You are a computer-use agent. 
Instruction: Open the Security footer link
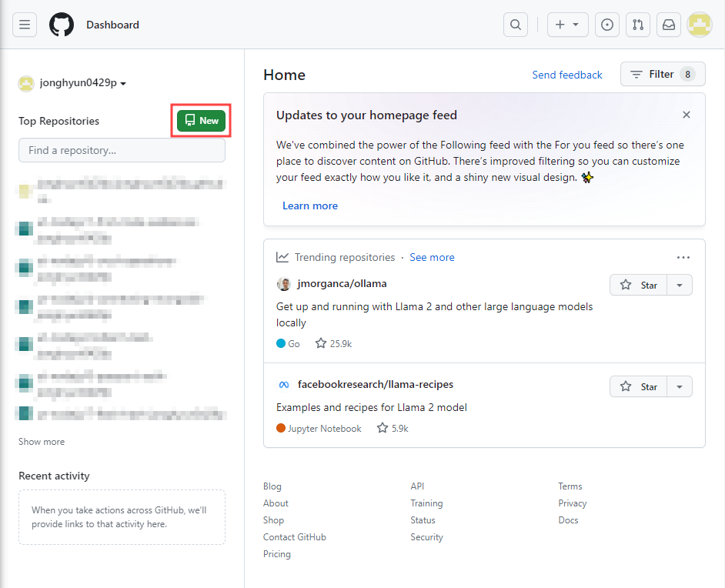(x=427, y=537)
